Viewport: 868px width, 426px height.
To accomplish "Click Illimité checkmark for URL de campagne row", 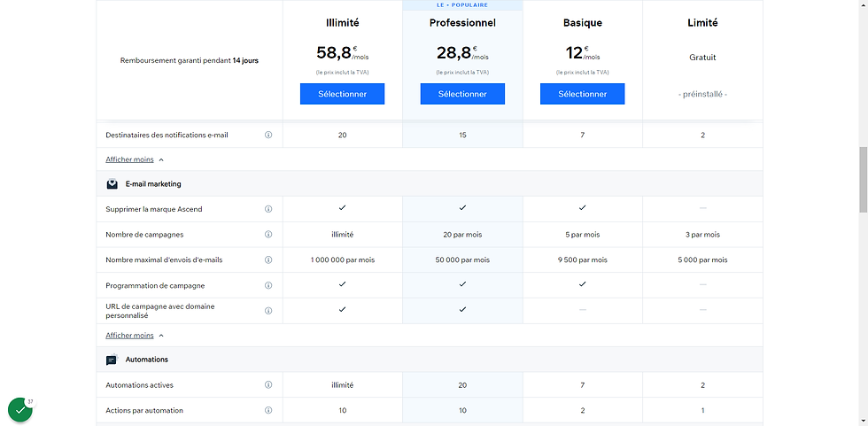I will 342,309.
